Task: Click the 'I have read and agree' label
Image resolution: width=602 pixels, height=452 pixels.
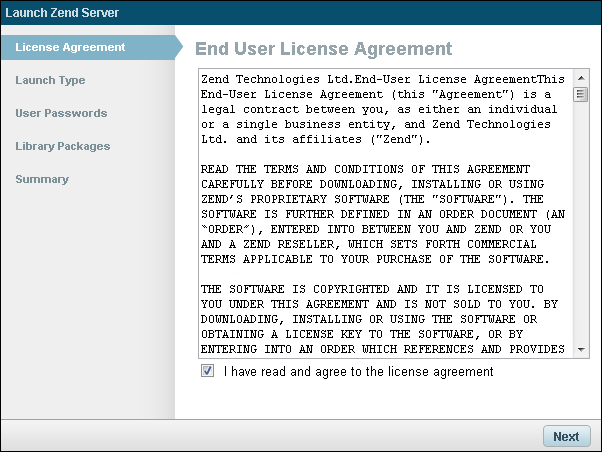Action: [x=359, y=371]
